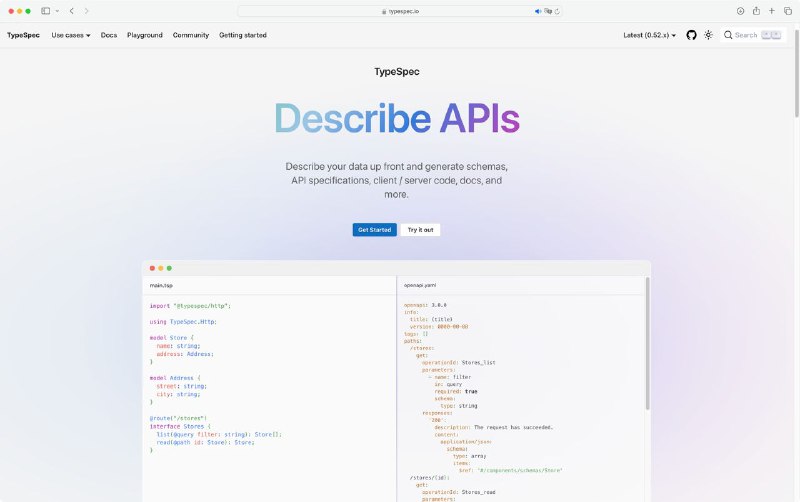
Task: Click the Get Started button
Action: pyautogui.click(x=374, y=230)
